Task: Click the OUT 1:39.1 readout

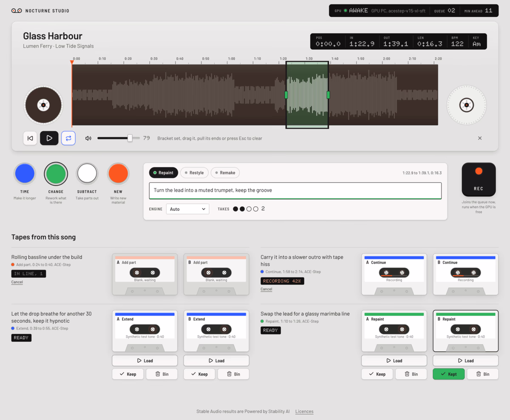Action: coord(396,42)
